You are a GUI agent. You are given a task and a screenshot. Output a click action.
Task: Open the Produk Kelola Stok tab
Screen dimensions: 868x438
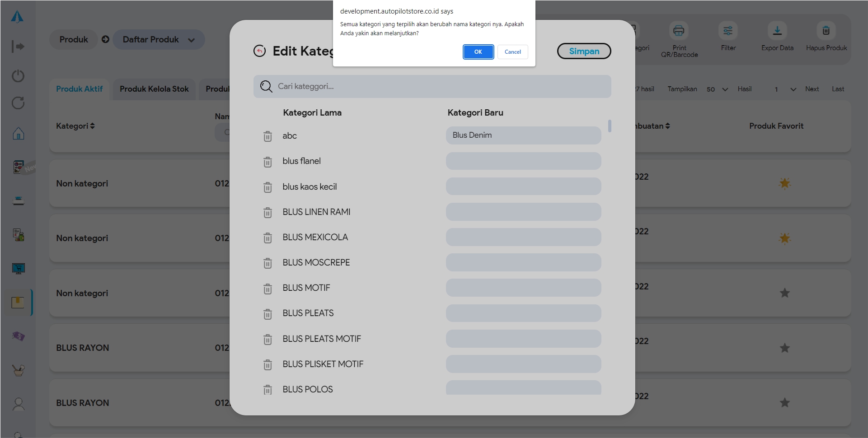(154, 89)
